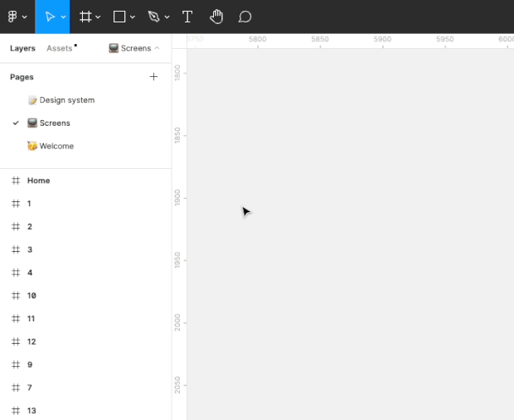Viewport: 514px width, 420px height.
Task: Add a new page with plus icon
Action: coord(153,77)
